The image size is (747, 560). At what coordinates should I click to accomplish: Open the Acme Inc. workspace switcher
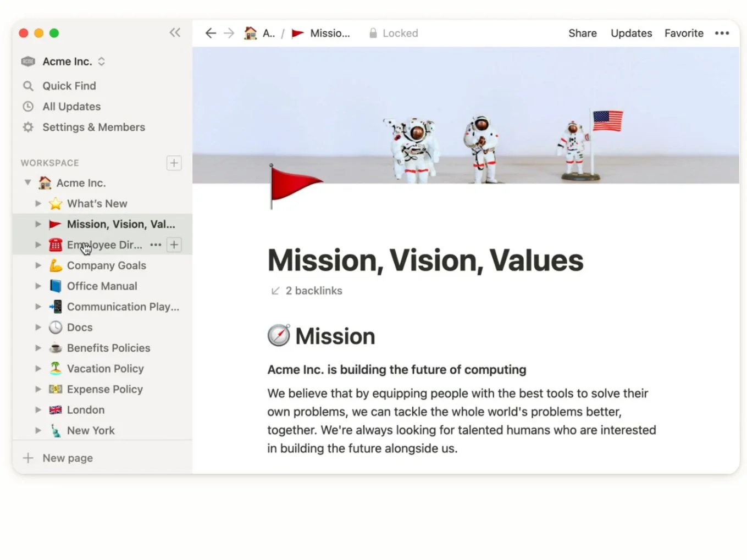coord(63,61)
